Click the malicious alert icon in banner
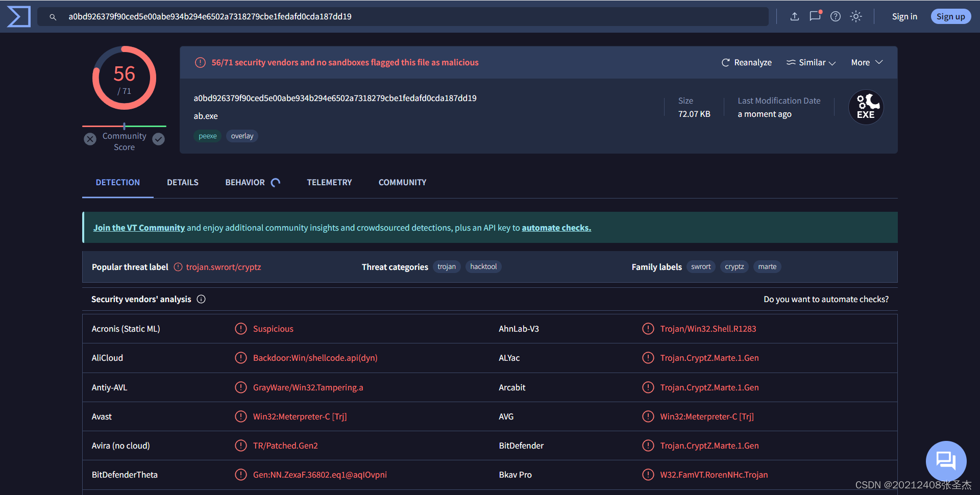980x495 pixels. click(x=200, y=62)
